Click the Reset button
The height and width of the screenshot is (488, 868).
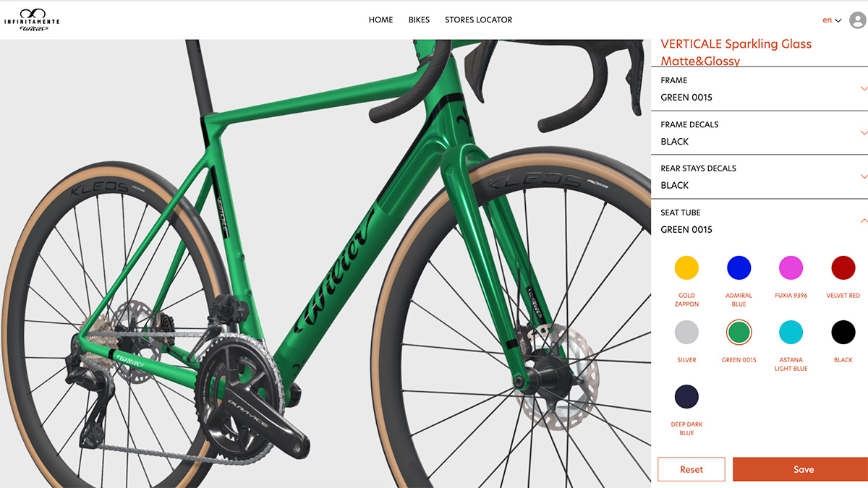[x=691, y=469]
